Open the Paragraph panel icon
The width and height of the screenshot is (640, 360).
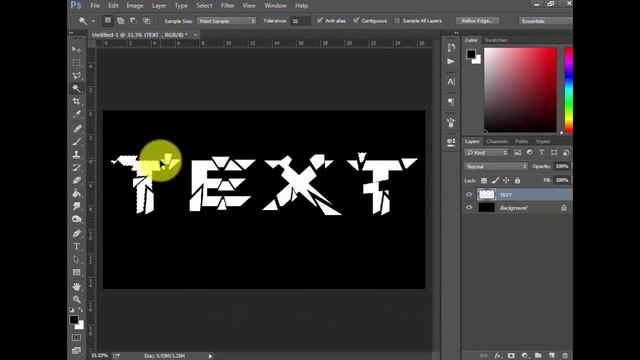(x=451, y=102)
